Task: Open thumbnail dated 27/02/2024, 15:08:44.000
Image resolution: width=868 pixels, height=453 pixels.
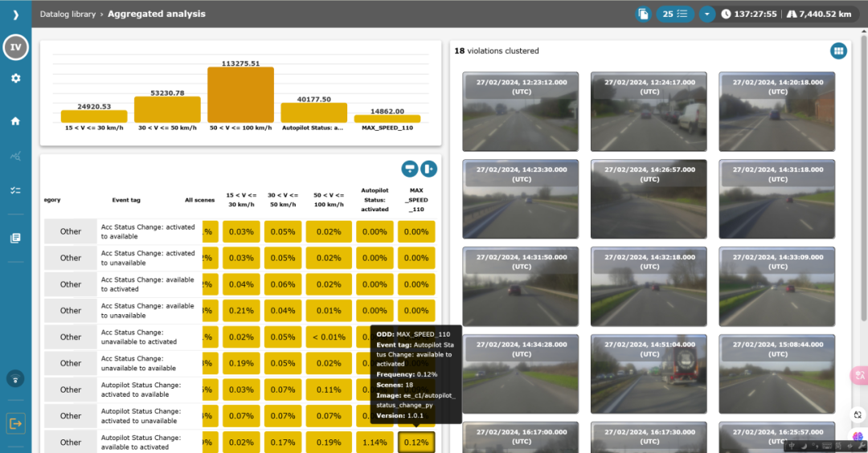Action: pos(776,374)
